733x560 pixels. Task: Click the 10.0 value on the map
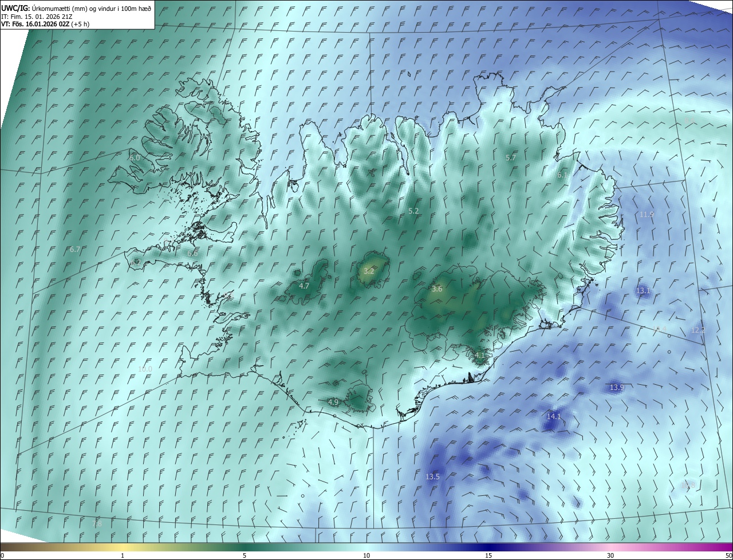(x=145, y=369)
